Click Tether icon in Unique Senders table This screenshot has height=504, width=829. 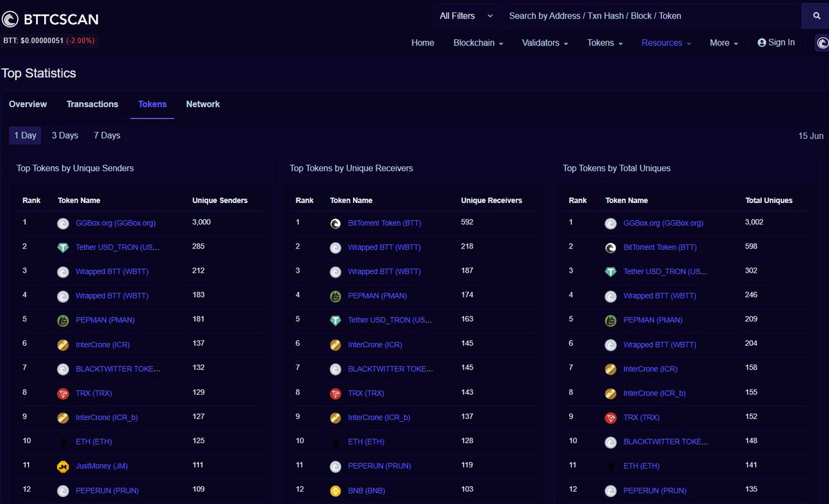63,248
